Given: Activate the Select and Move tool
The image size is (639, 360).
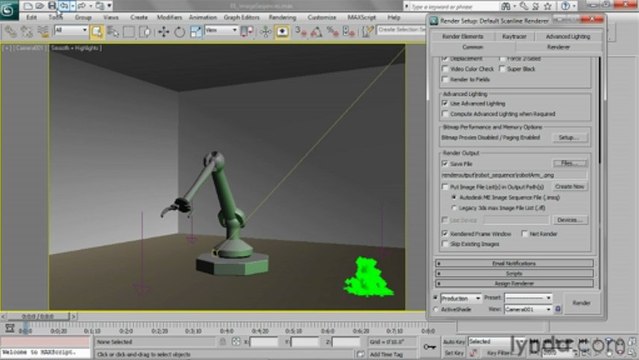Looking at the screenshot, I should (x=164, y=32).
